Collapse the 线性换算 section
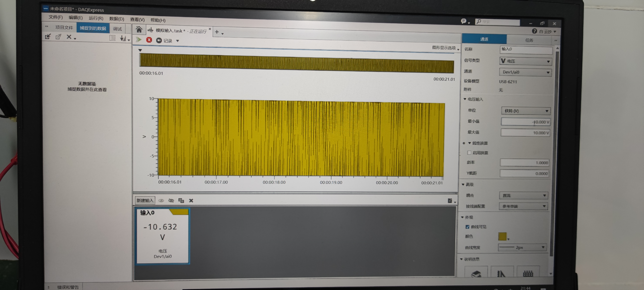 coord(470,143)
